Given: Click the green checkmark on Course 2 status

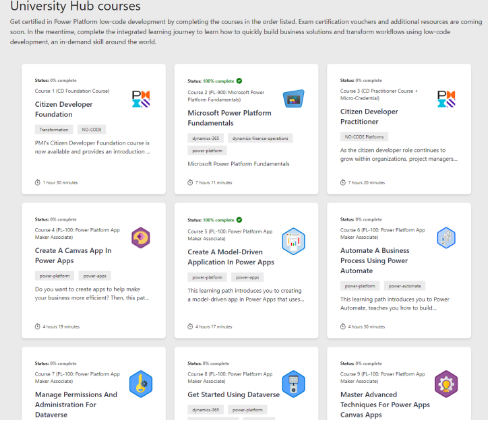Looking at the screenshot, I should (239, 81).
